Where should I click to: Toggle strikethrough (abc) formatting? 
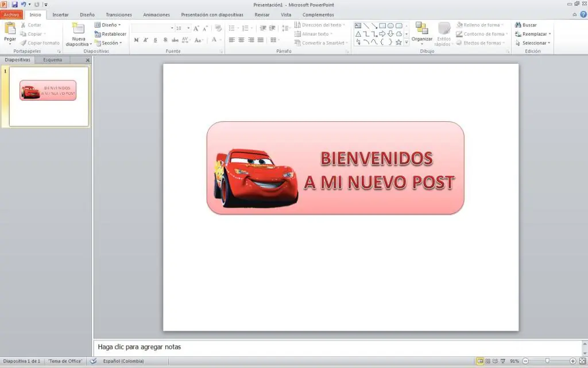(175, 40)
